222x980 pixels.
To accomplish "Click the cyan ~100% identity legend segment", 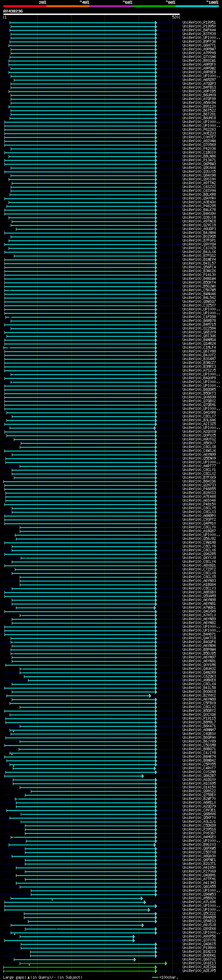I will (197, 7).
